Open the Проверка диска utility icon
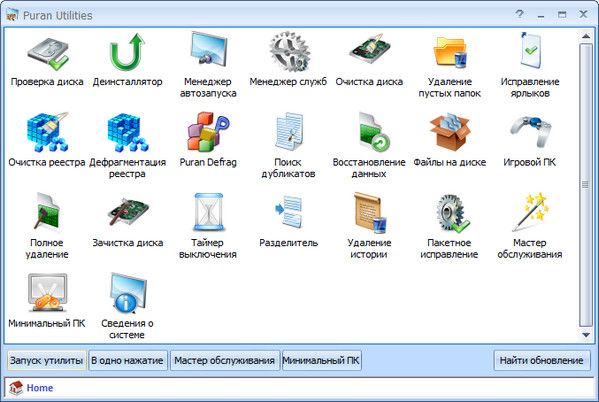This screenshot has height=402, width=599. [47, 53]
